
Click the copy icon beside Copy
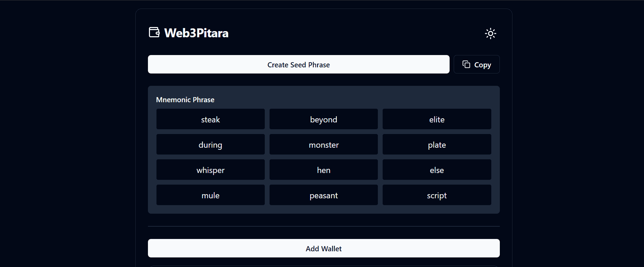point(466,64)
